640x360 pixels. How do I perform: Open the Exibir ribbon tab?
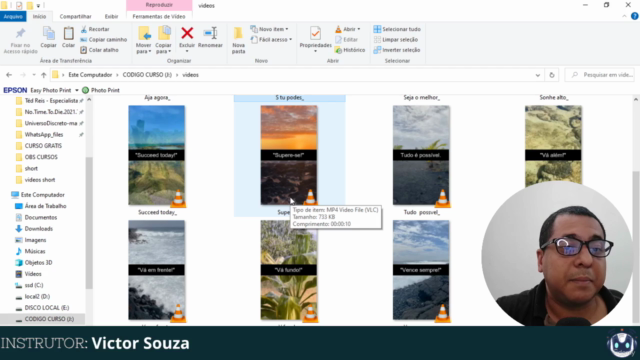[111, 16]
